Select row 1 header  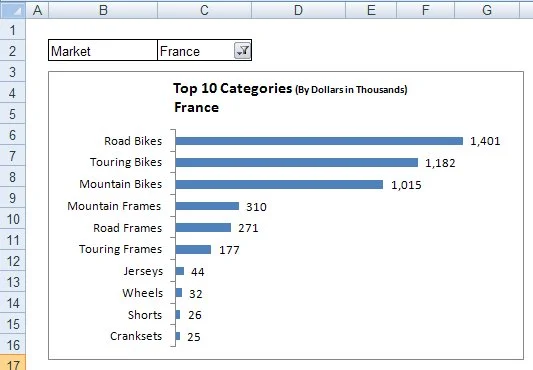click(13, 30)
